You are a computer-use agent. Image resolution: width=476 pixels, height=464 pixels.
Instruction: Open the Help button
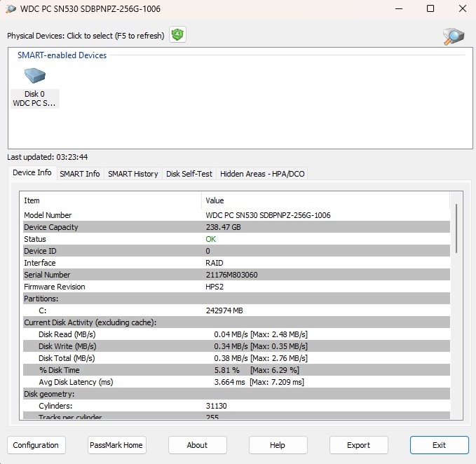pos(278,445)
